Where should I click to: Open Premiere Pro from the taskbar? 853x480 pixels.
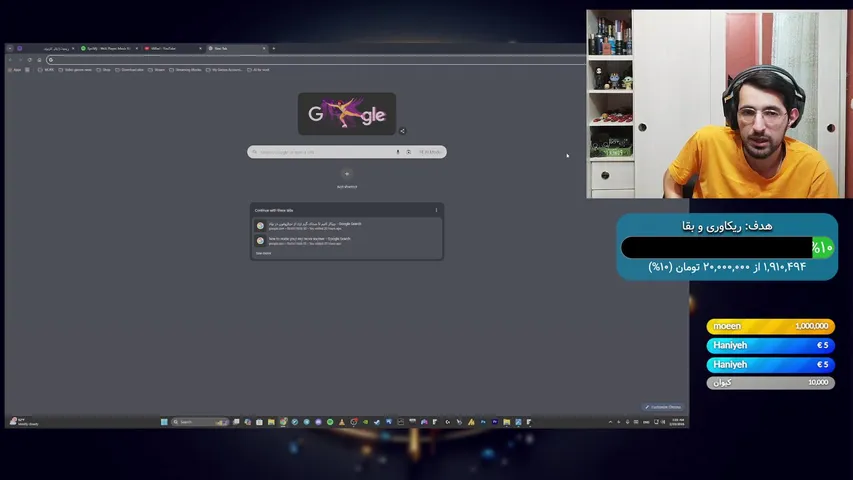[x=495, y=422]
